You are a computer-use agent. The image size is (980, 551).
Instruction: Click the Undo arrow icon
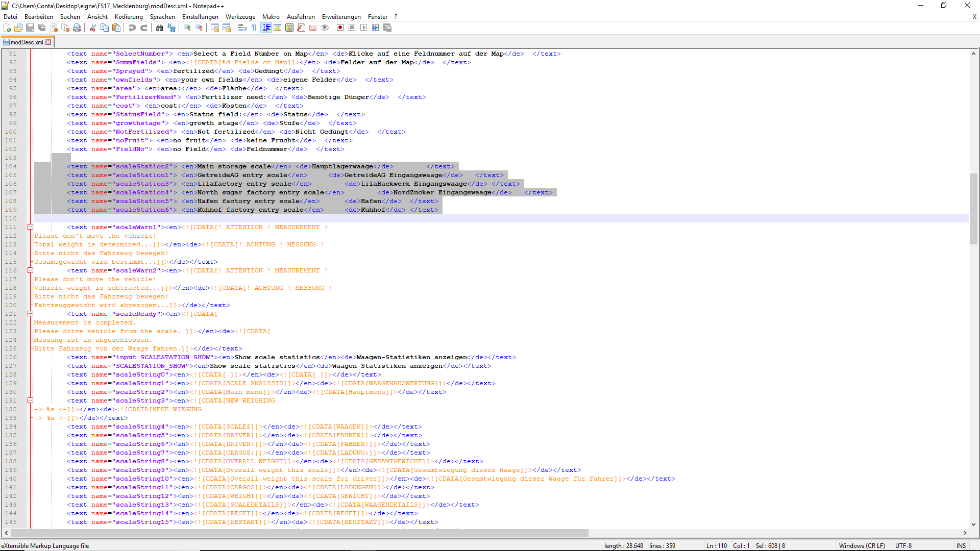132,28
